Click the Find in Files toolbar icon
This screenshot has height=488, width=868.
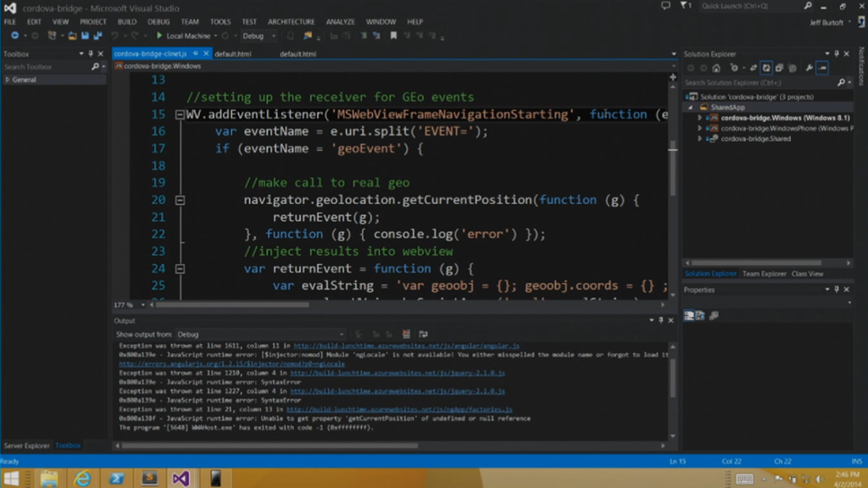(308, 36)
